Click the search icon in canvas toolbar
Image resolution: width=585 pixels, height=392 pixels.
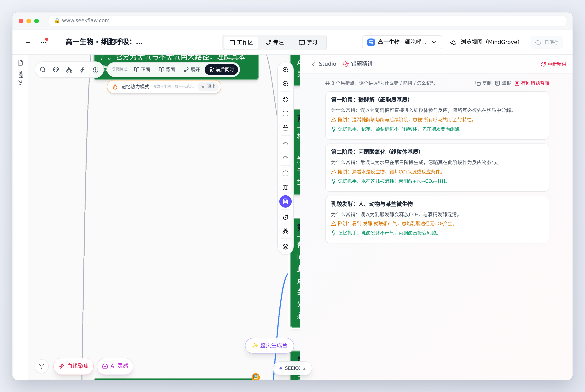coord(43,69)
